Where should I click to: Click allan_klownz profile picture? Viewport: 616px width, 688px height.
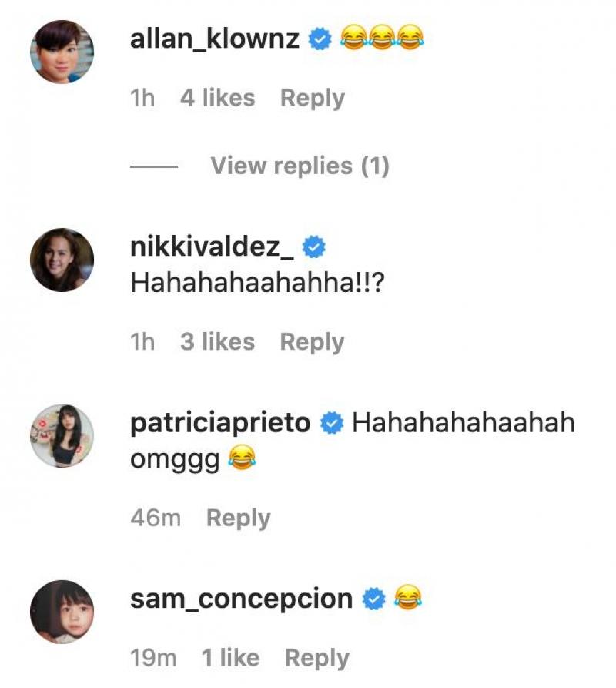[x=62, y=52]
